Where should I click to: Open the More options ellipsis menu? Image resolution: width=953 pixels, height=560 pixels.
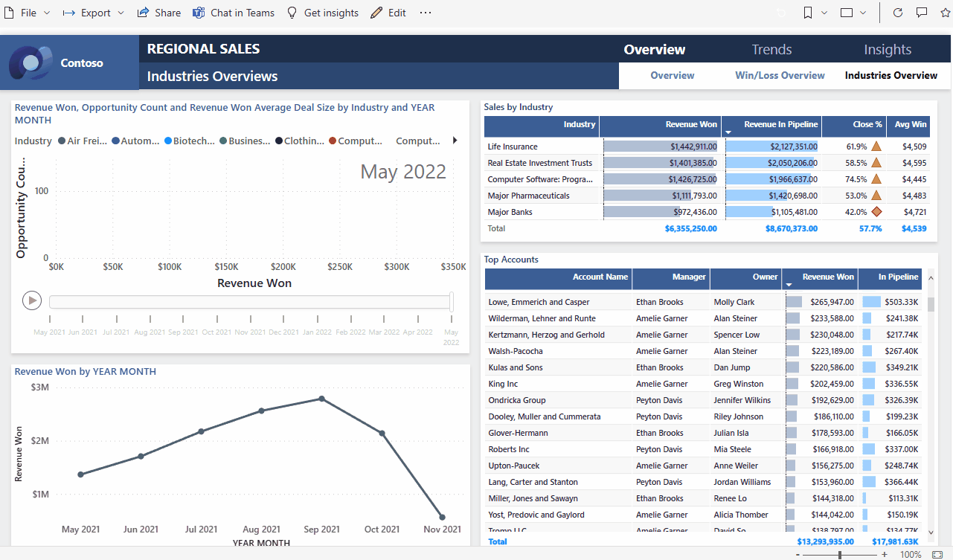coord(425,13)
